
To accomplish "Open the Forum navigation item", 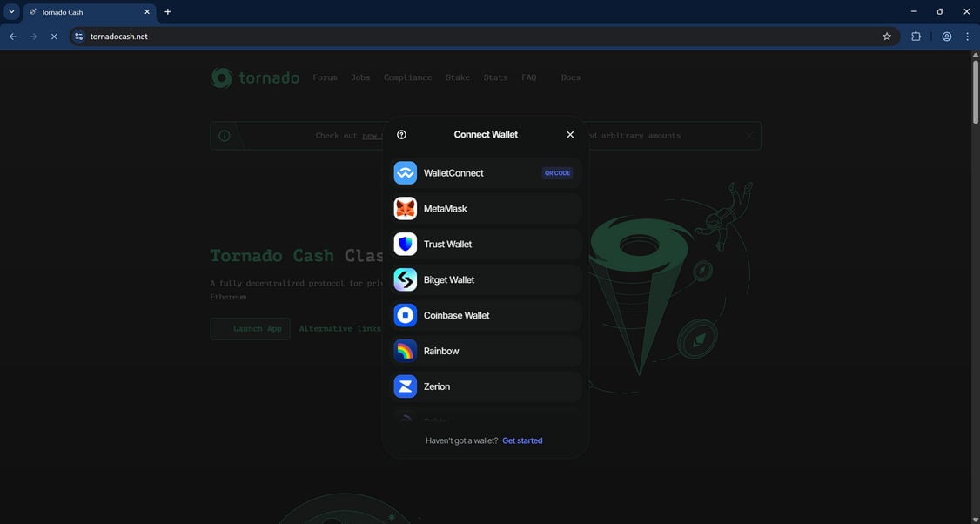I will [x=326, y=77].
